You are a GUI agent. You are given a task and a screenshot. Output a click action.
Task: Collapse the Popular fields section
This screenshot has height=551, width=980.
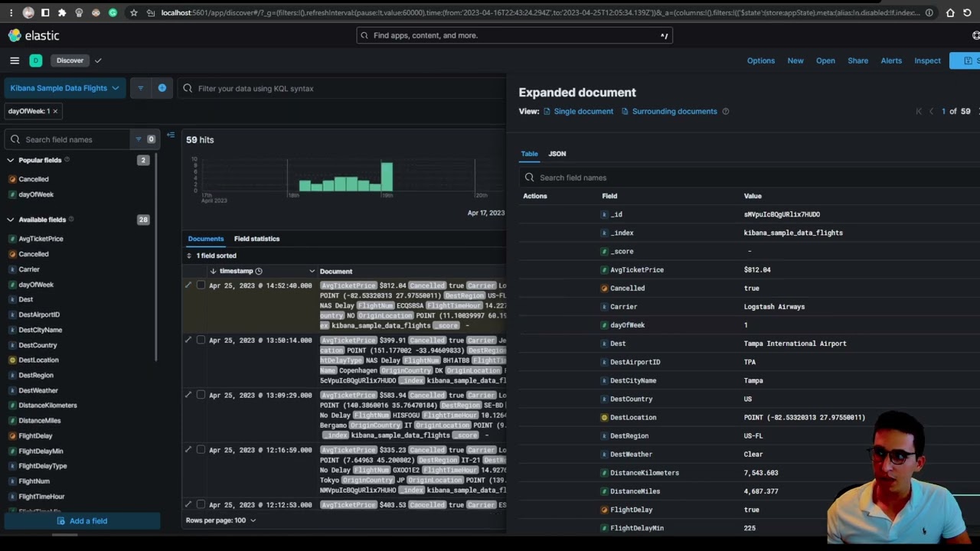[x=11, y=160]
